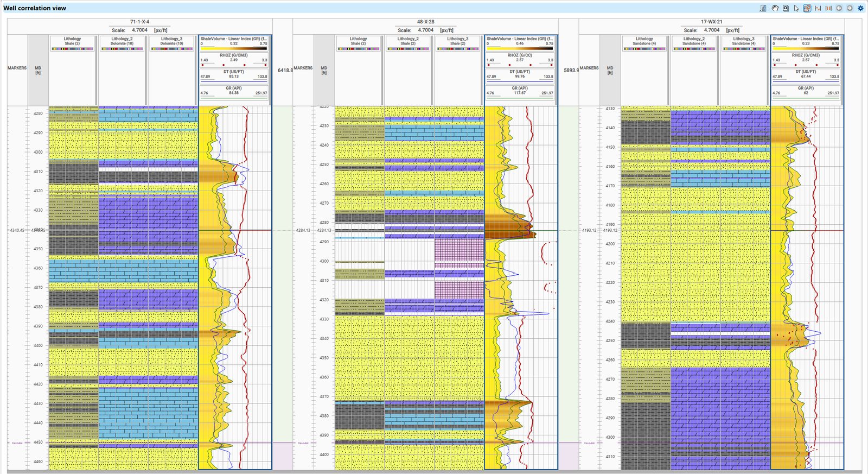
Task: Click the 48-X-28 well title
Action: click(x=426, y=22)
